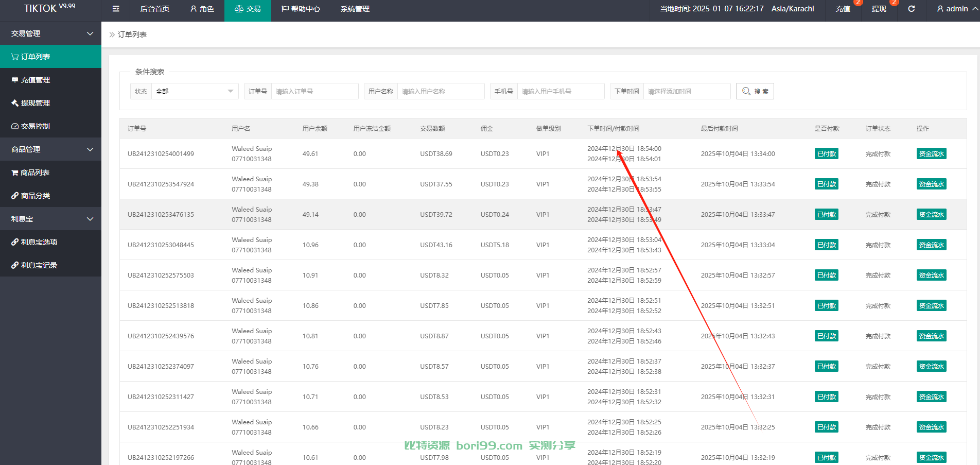The width and height of the screenshot is (980, 465).
Task: Click 资金流水 for order UB2412310253048445
Action: (932, 245)
